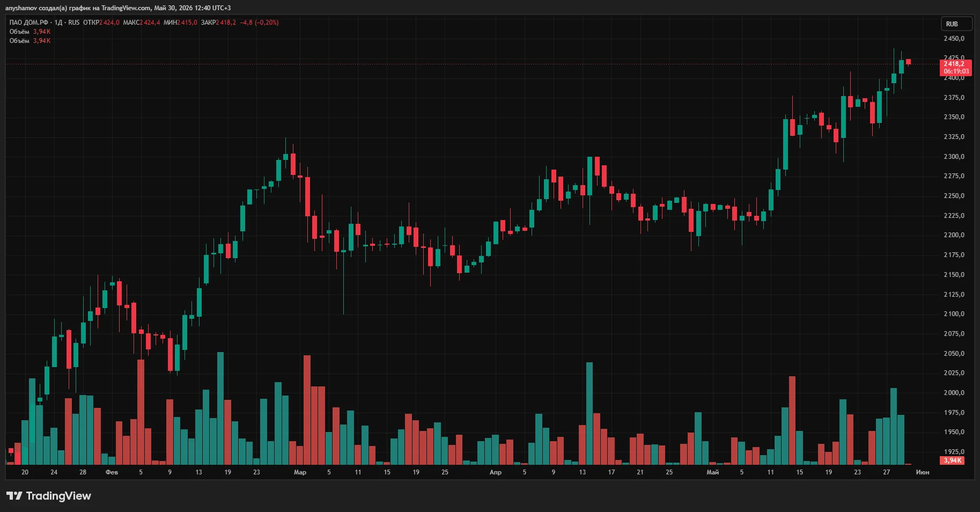Open the RUB currency selector
The image size is (980, 512).
[956, 24]
